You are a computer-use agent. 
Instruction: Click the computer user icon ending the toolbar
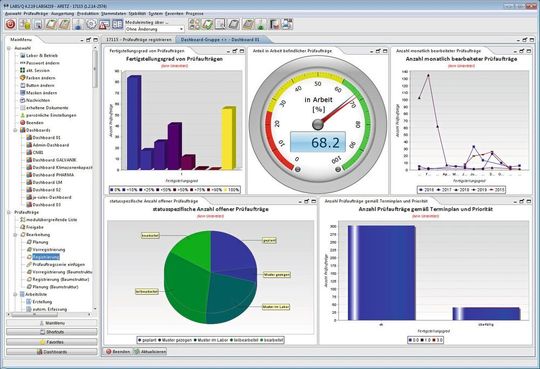pyautogui.click(x=287, y=24)
